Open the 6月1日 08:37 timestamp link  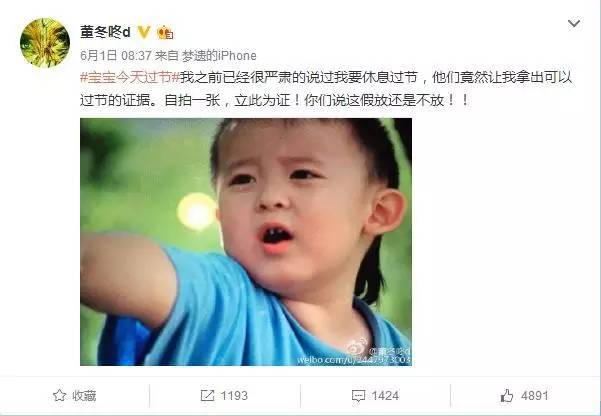[116, 56]
